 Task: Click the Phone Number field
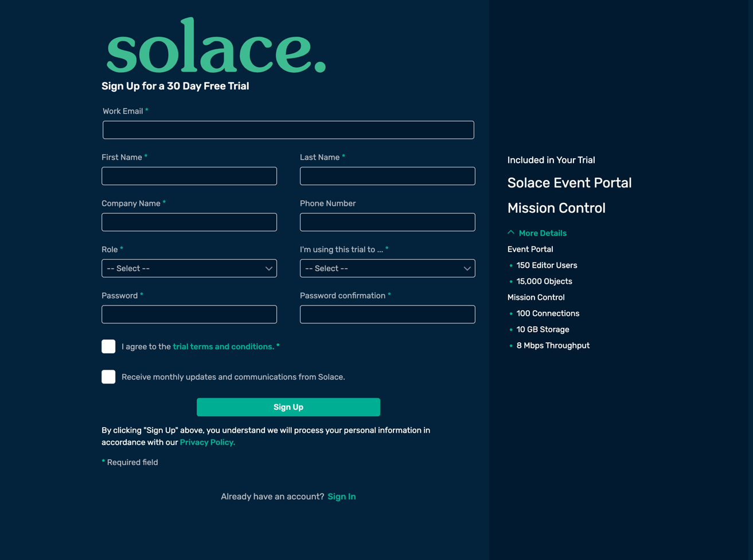click(x=388, y=222)
